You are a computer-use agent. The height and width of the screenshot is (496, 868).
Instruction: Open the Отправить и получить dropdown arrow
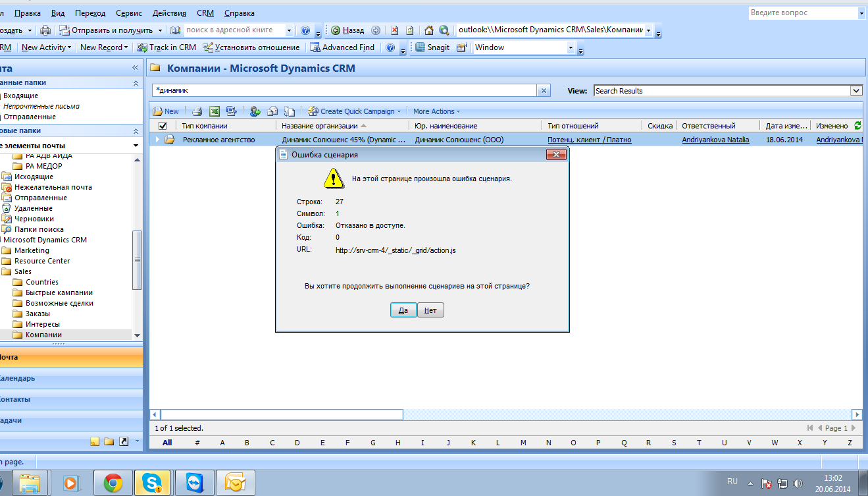pos(160,30)
